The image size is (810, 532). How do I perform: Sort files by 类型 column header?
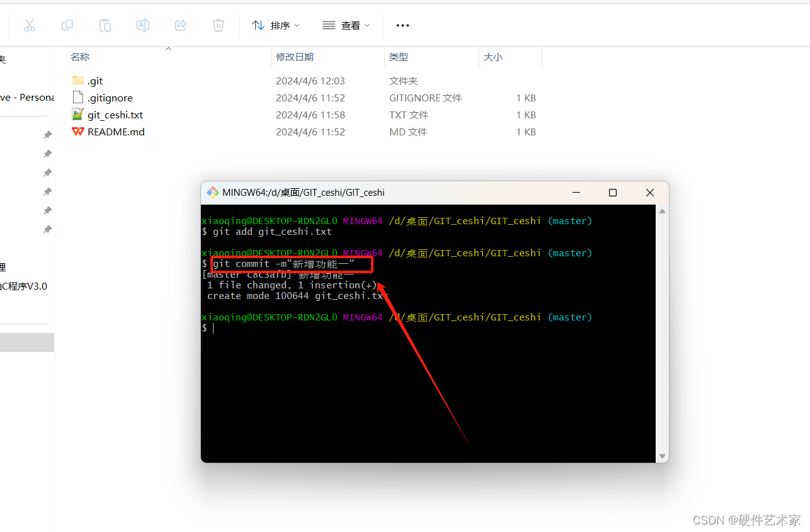[399, 57]
